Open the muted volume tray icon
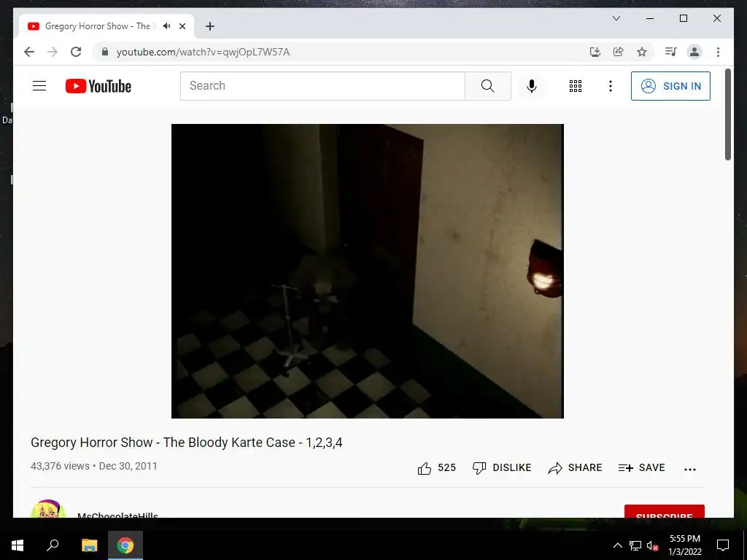The width and height of the screenshot is (747, 560). pos(652,545)
